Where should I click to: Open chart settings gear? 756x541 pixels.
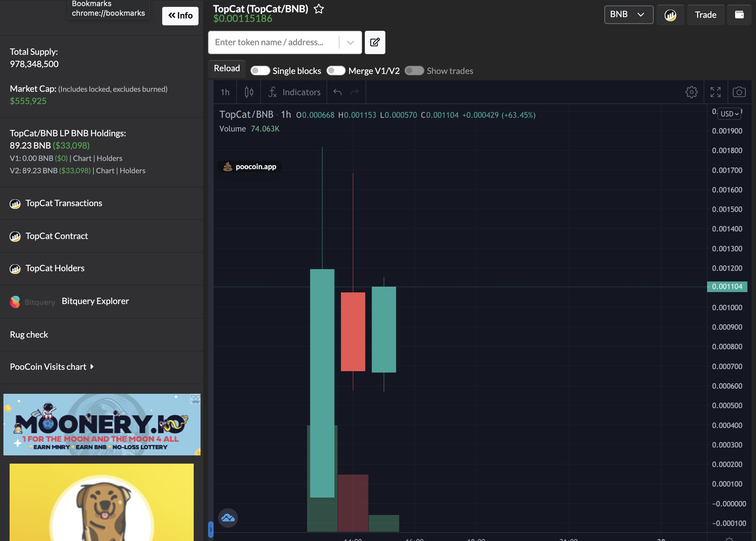coord(691,92)
